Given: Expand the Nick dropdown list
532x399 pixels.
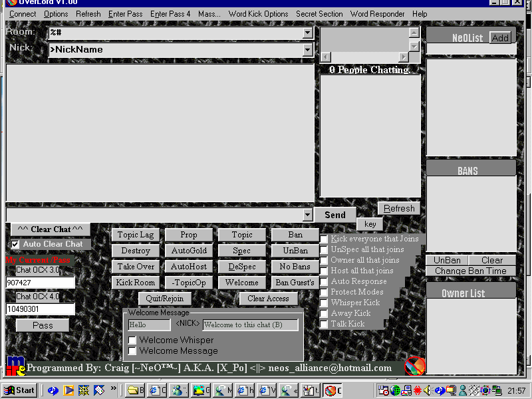Looking at the screenshot, I should point(307,50).
